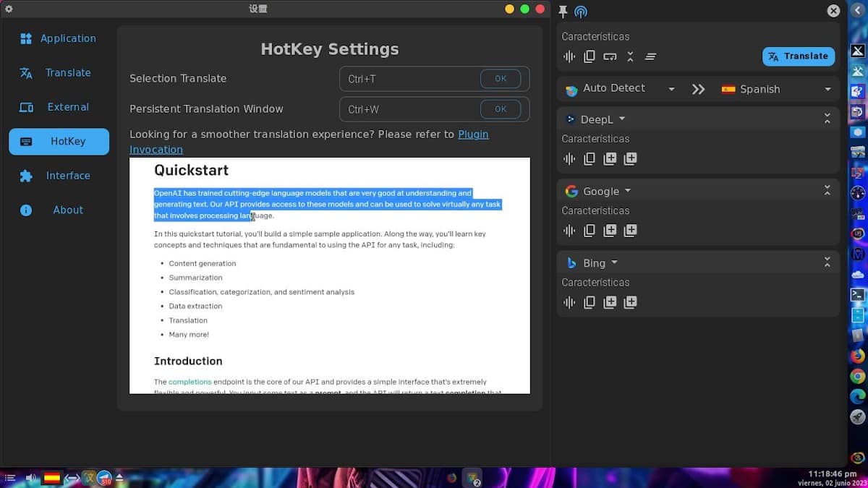
Task: Play Bing translation audio
Action: coord(569,303)
